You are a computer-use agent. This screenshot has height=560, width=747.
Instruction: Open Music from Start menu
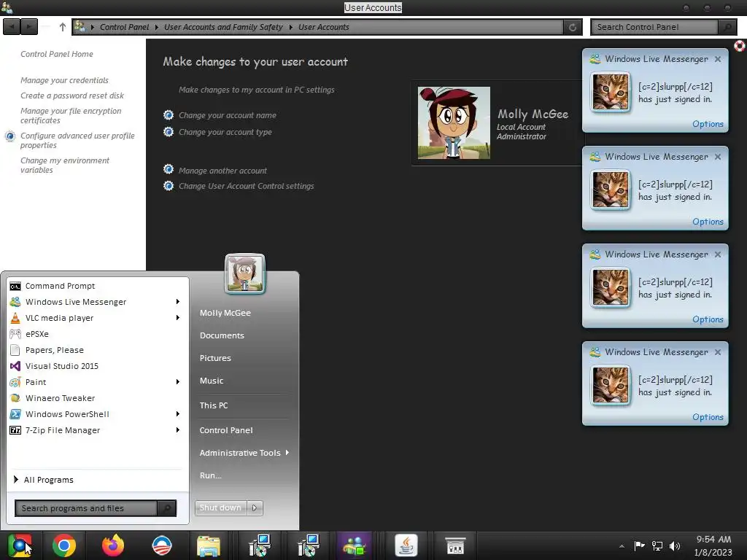click(x=212, y=381)
